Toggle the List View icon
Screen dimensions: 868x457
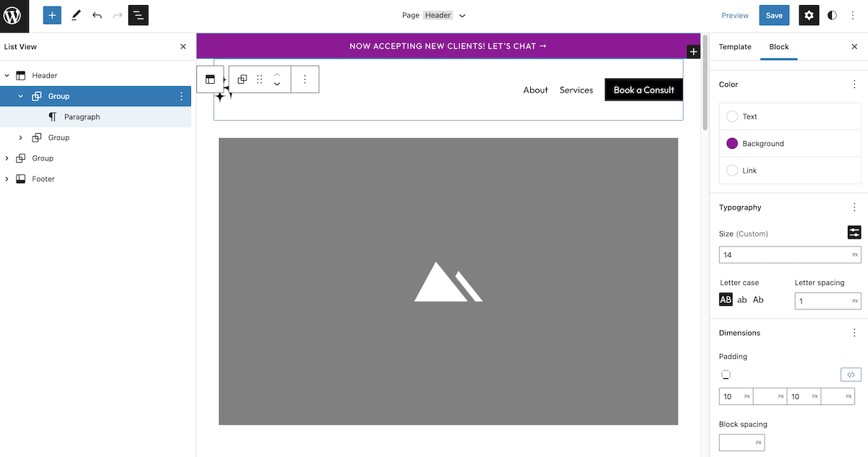(138, 15)
